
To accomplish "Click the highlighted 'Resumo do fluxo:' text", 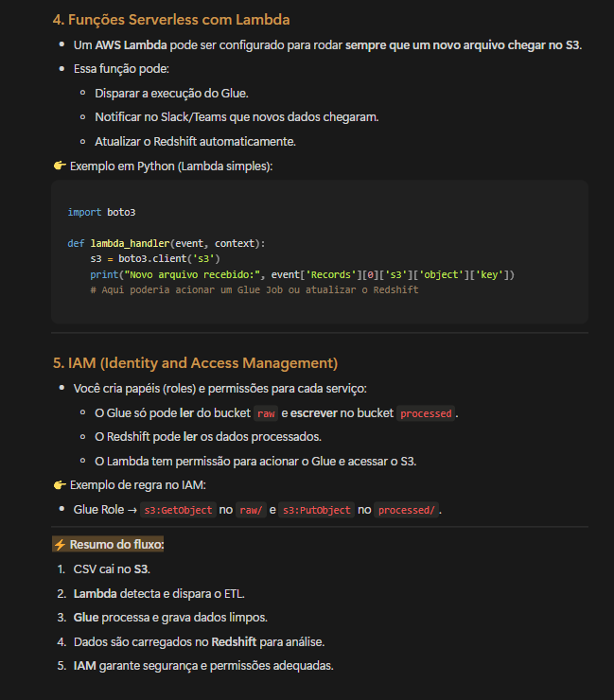I will (x=116, y=545).
